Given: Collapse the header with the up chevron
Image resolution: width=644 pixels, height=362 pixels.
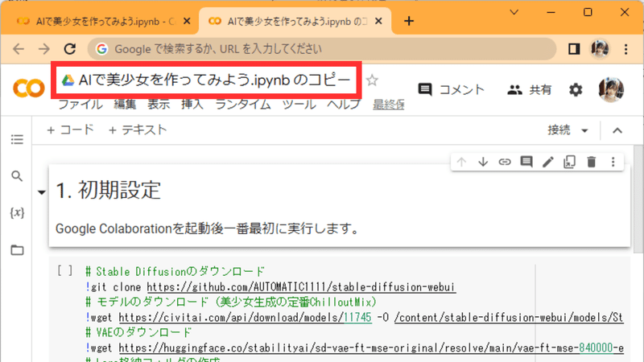Looking at the screenshot, I should tap(617, 130).
